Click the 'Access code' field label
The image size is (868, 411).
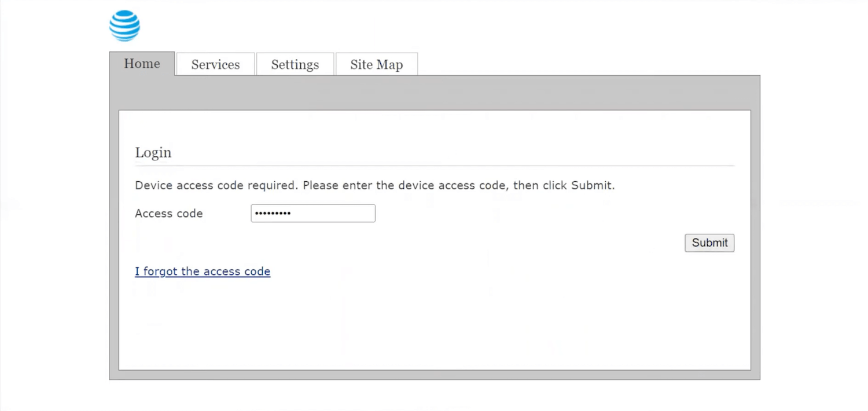point(169,214)
